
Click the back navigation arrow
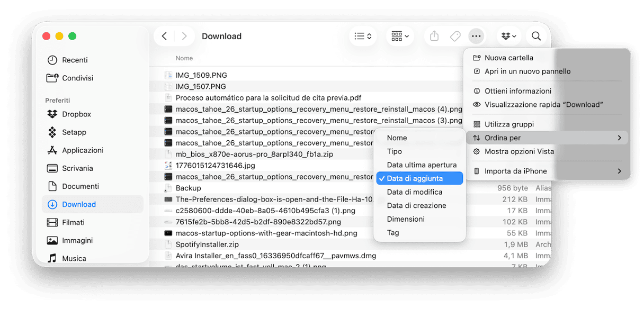[x=164, y=36]
